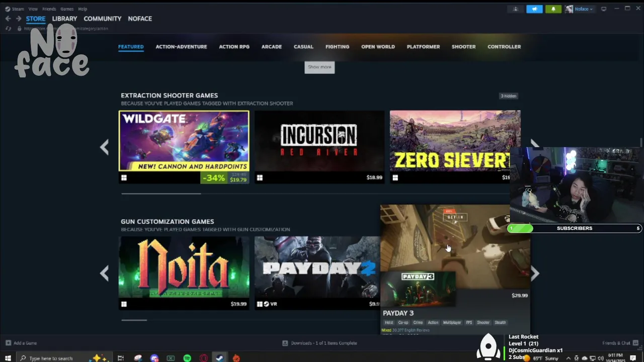Open the Games menu
This screenshot has width=644, height=362.
click(67, 9)
